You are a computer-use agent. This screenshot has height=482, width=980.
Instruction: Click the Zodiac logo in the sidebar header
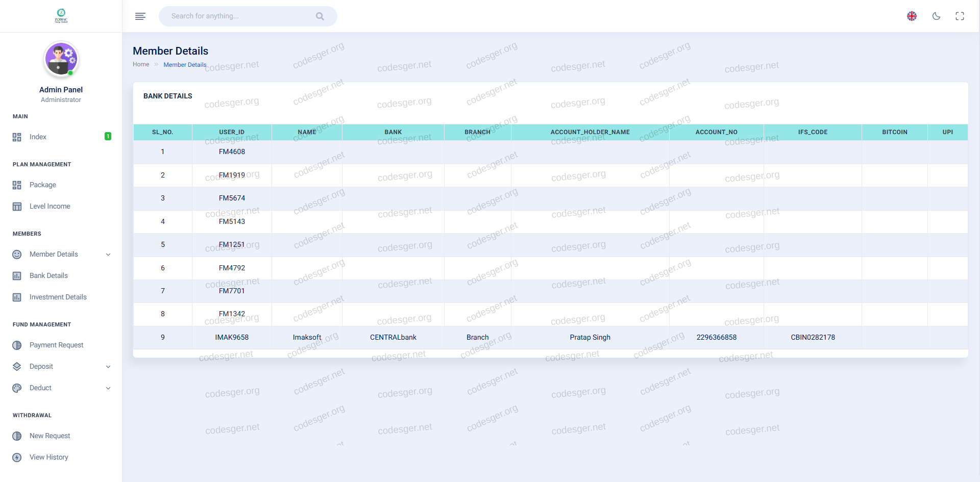coord(61,16)
